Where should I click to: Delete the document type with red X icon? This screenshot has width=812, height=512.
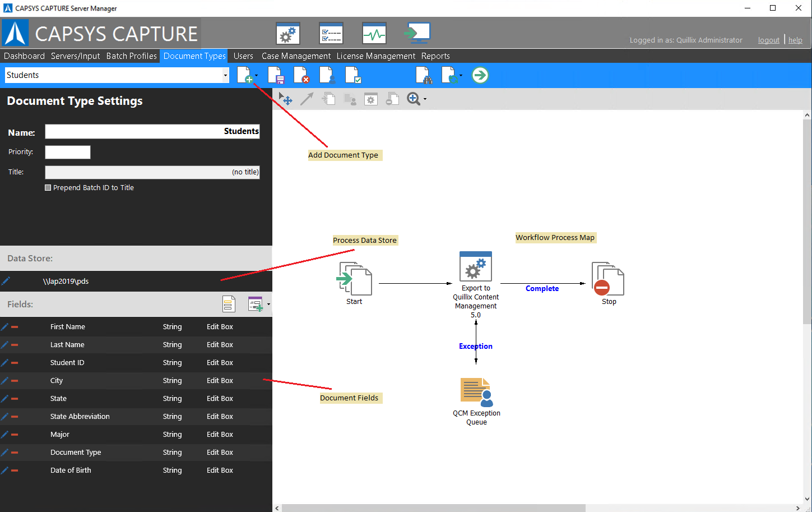(x=301, y=75)
